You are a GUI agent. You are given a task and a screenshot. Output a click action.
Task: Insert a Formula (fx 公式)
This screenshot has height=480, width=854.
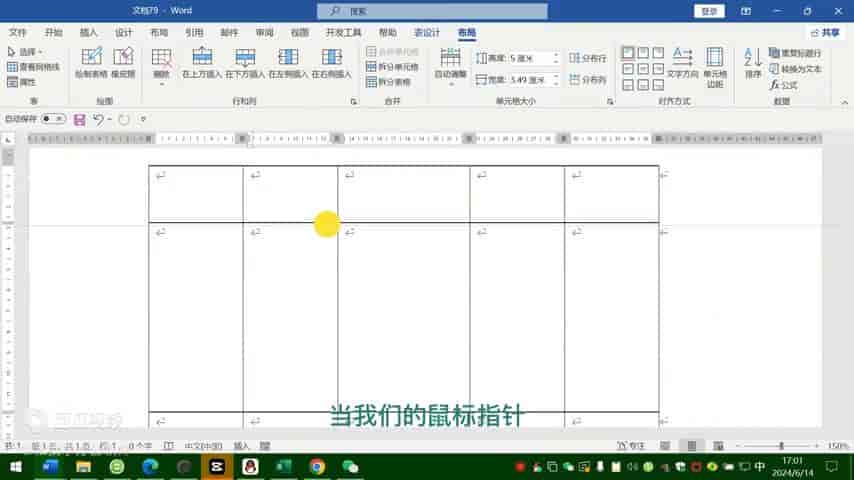coord(784,85)
